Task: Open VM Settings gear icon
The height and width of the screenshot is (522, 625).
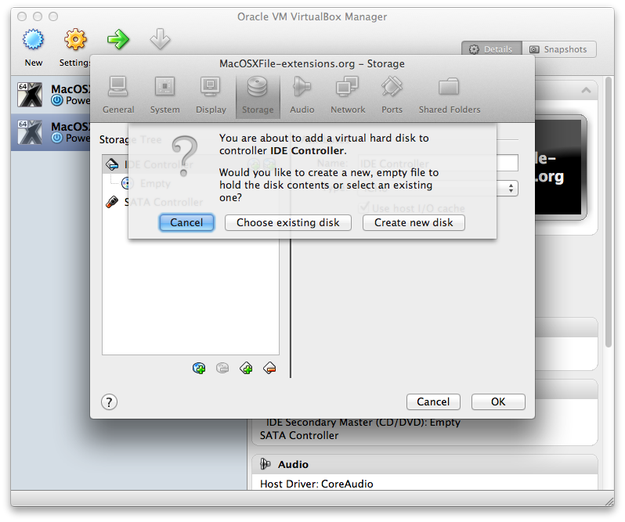Action: 76,41
